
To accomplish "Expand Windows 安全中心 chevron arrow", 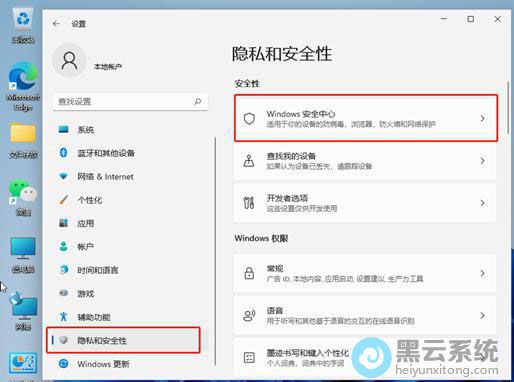I will click(482, 118).
